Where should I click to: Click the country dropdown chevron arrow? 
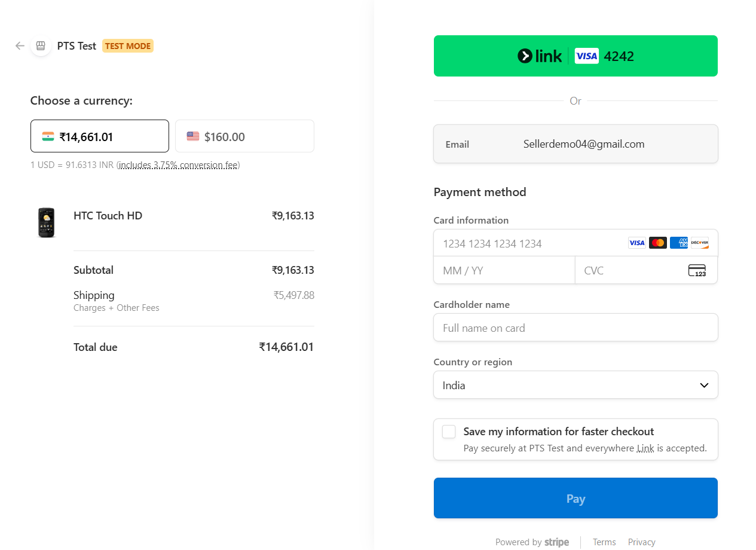(x=704, y=386)
